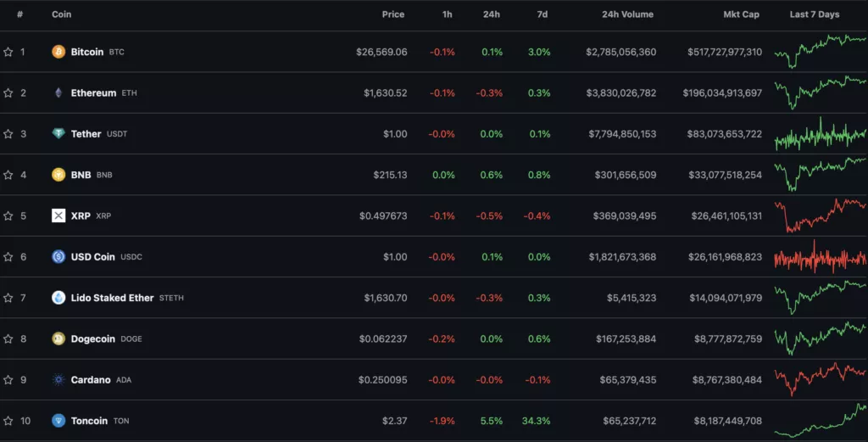Viewport: 868px width, 442px height.
Task: Click the Tether logo icon
Action: pyautogui.click(x=58, y=133)
